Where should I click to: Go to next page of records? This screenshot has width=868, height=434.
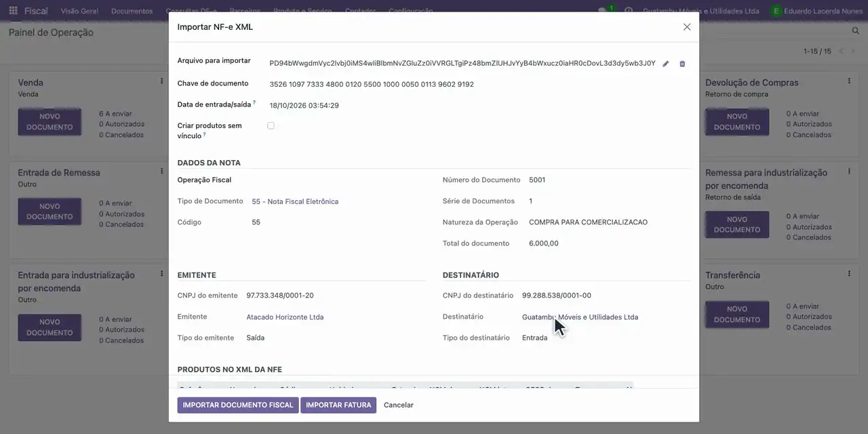(x=854, y=51)
